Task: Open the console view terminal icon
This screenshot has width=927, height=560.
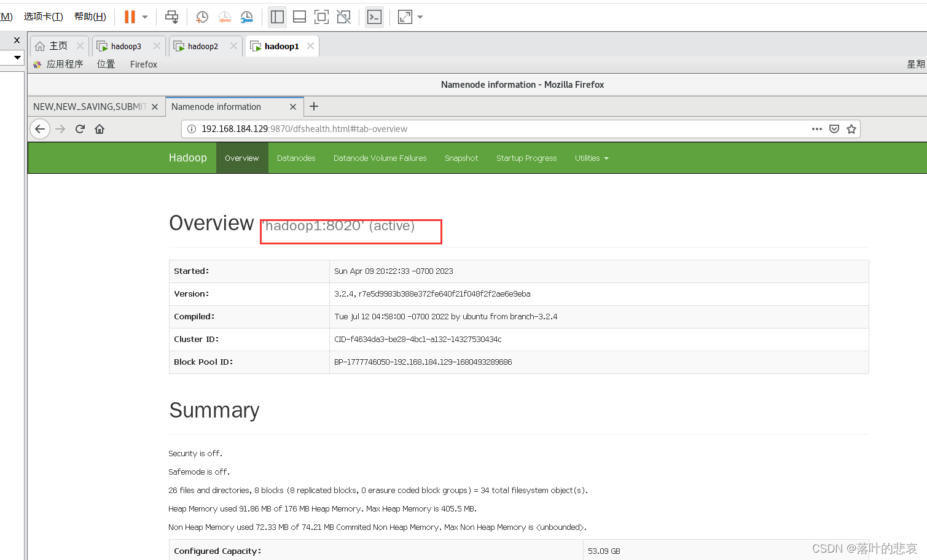Action: [x=374, y=17]
